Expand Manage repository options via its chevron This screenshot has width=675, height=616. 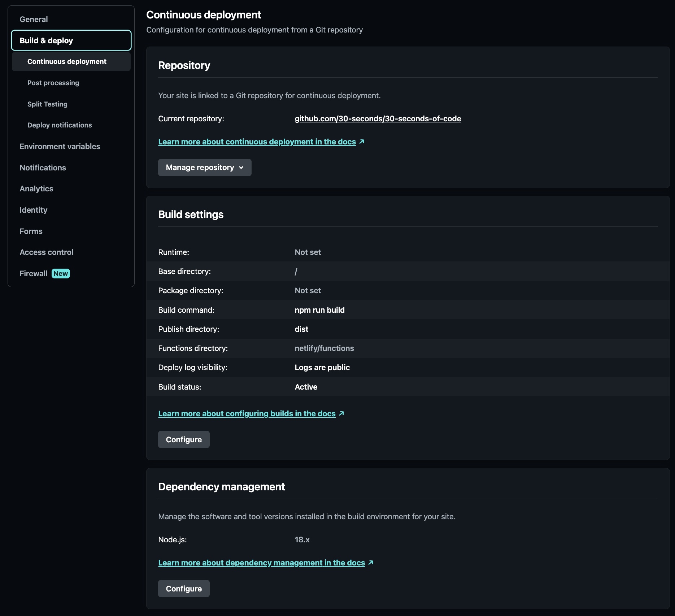tap(241, 168)
